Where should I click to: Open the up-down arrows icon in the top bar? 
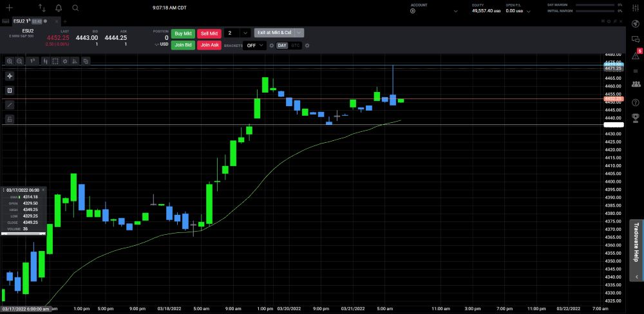click(x=42, y=8)
